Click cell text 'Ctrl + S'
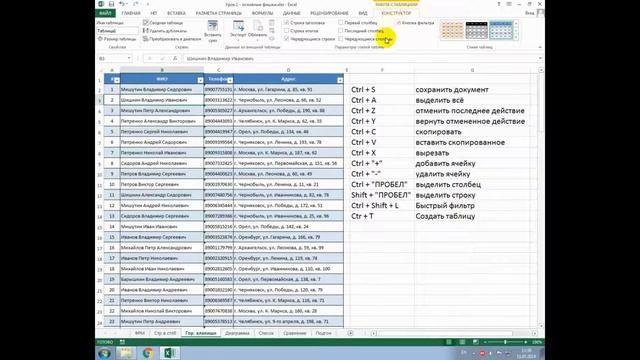 363,89
